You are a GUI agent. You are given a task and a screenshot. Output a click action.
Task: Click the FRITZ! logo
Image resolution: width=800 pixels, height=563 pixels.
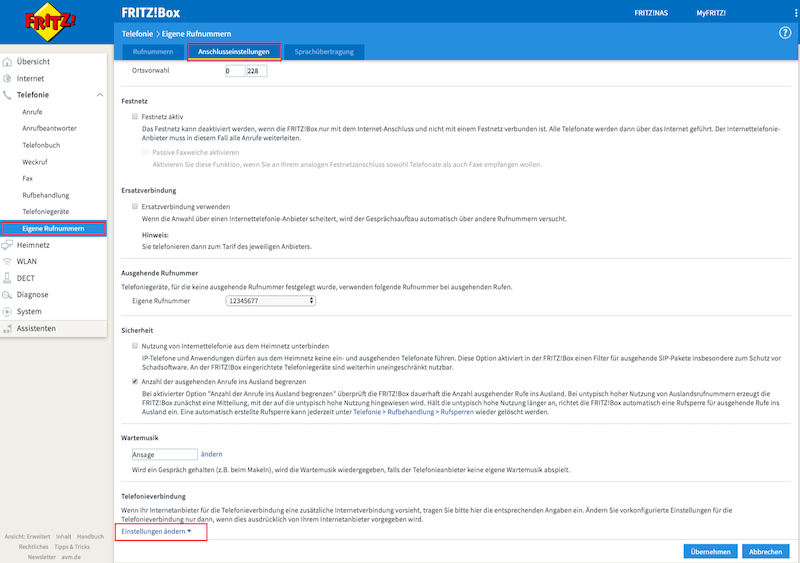click(50, 21)
